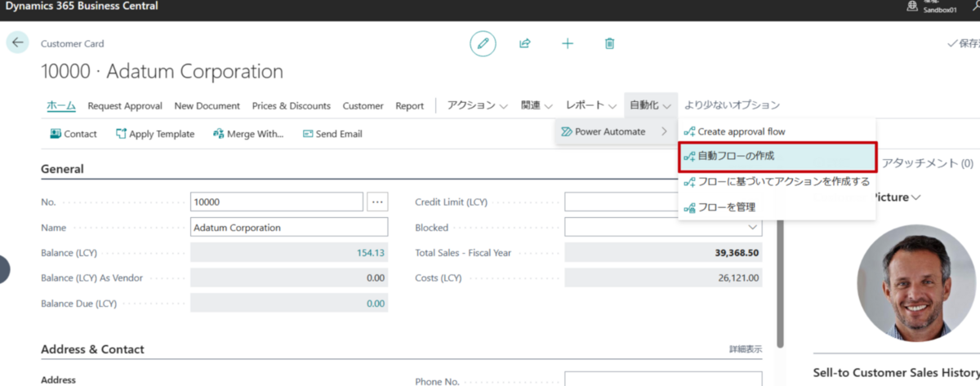Switch to the ホーム tab
Image resolution: width=980 pixels, height=386 pixels.
click(61, 105)
